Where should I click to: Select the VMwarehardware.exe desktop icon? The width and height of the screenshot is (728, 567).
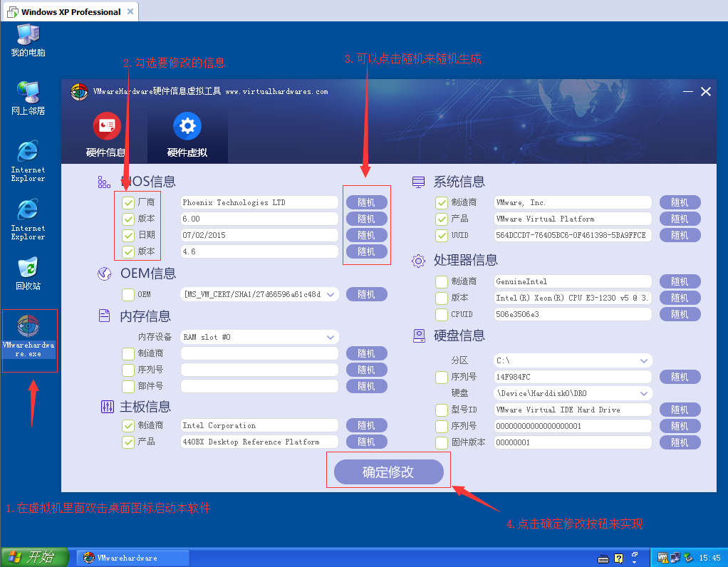(28, 336)
